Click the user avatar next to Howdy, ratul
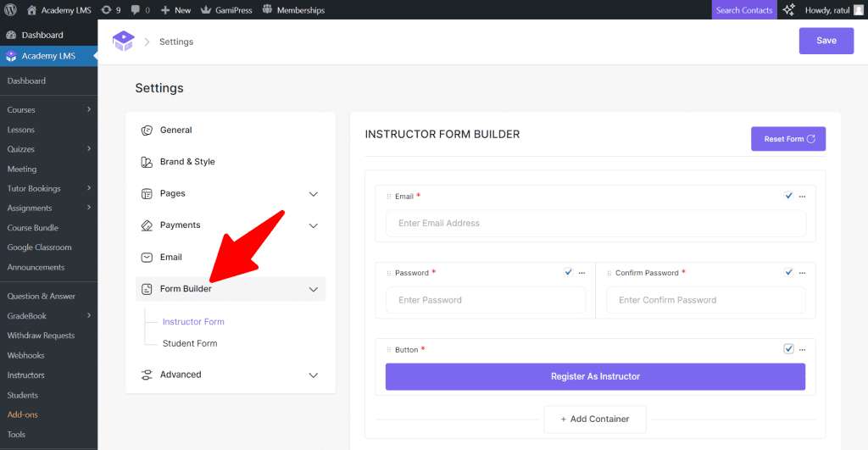The width and height of the screenshot is (868, 450). pyautogui.click(x=858, y=10)
